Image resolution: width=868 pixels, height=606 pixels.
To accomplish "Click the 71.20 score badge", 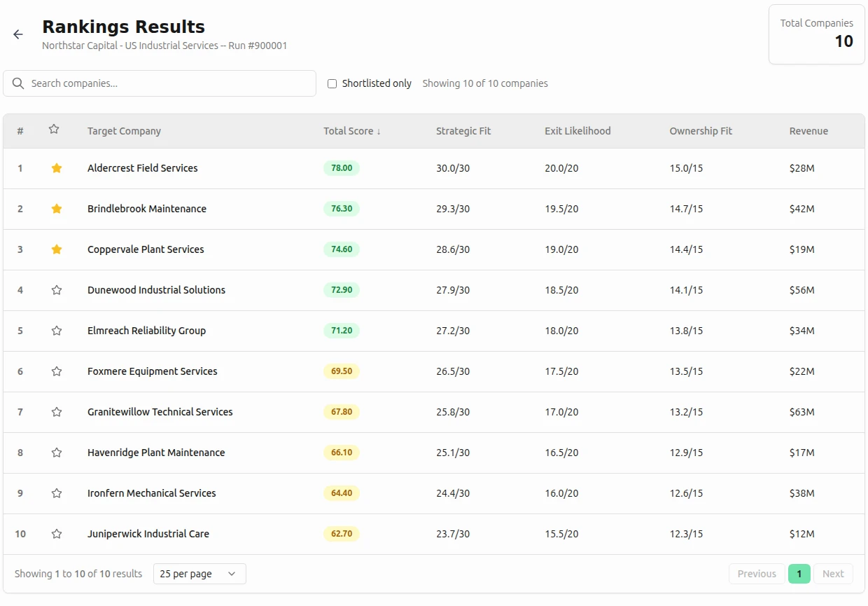I will coord(342,331).
